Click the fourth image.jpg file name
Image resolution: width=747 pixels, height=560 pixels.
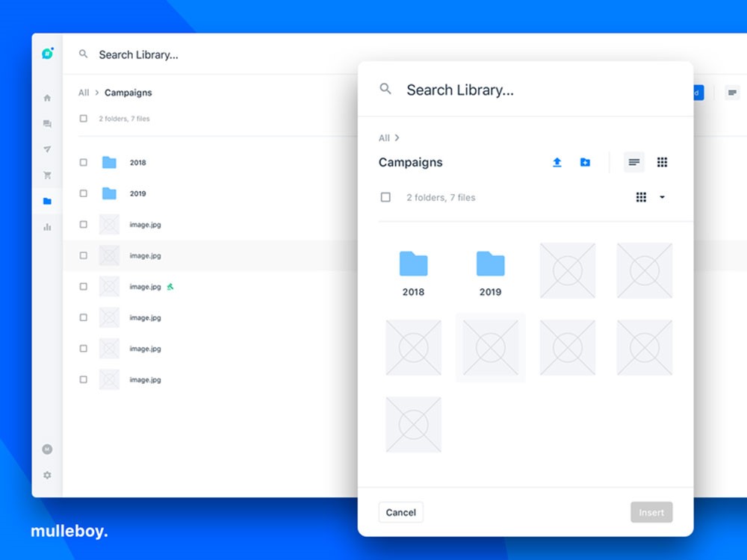[146, 317]
